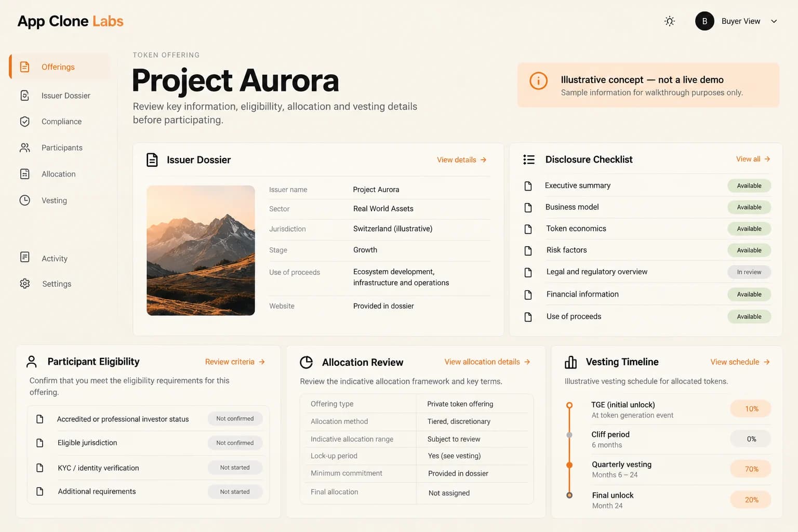Click View details link in Issuer Dossier

[x=461, y=160]
